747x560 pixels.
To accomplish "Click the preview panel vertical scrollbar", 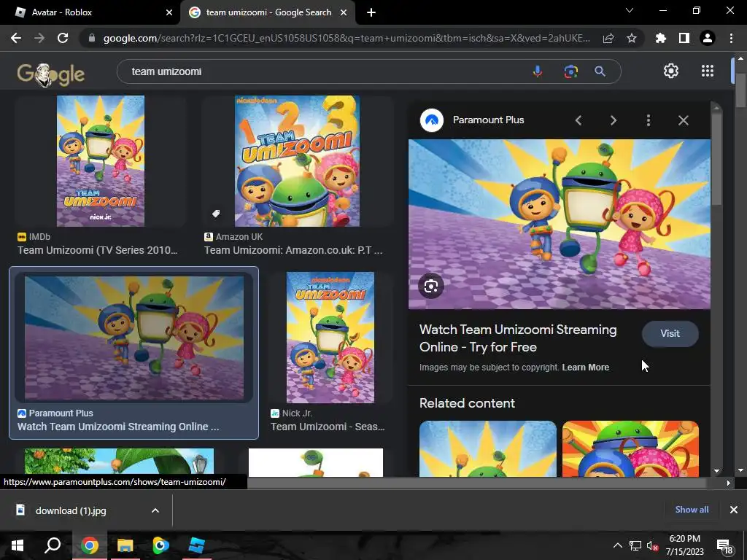I will (x=716, y=160).
